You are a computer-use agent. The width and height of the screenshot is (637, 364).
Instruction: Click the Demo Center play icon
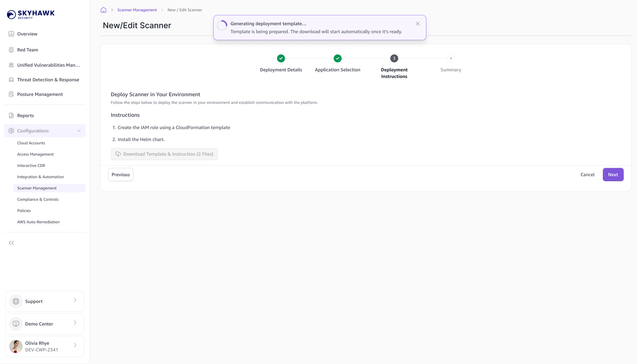tap(16, 324)
